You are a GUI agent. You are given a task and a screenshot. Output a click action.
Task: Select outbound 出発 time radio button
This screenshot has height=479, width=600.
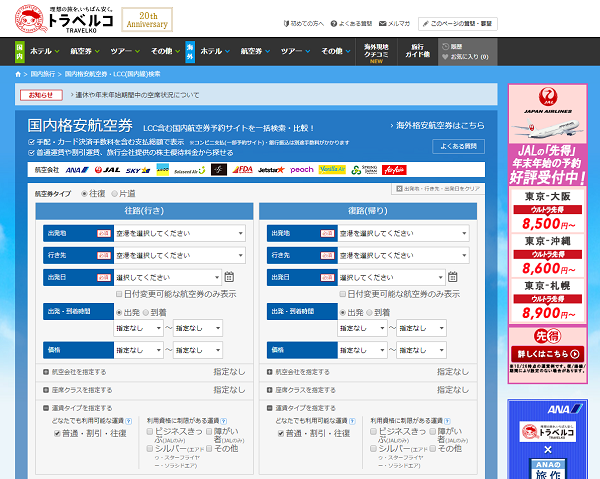[119, 313]
